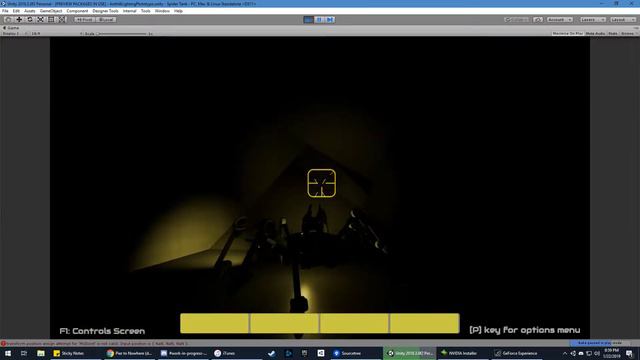Click the first yellow bar segment
640x360 pixels.
click(x=214, y=323)
